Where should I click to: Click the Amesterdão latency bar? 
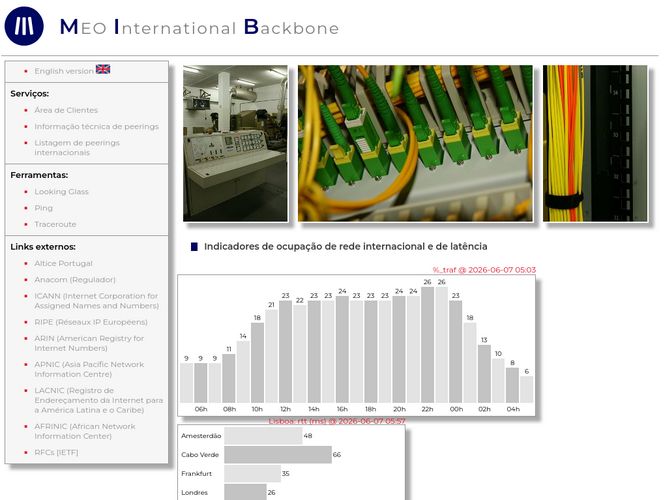tap(263, 436)
